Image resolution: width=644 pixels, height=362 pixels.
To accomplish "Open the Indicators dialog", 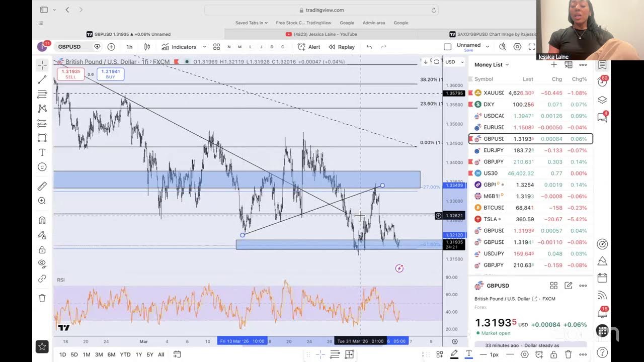I will click(179, 47).
